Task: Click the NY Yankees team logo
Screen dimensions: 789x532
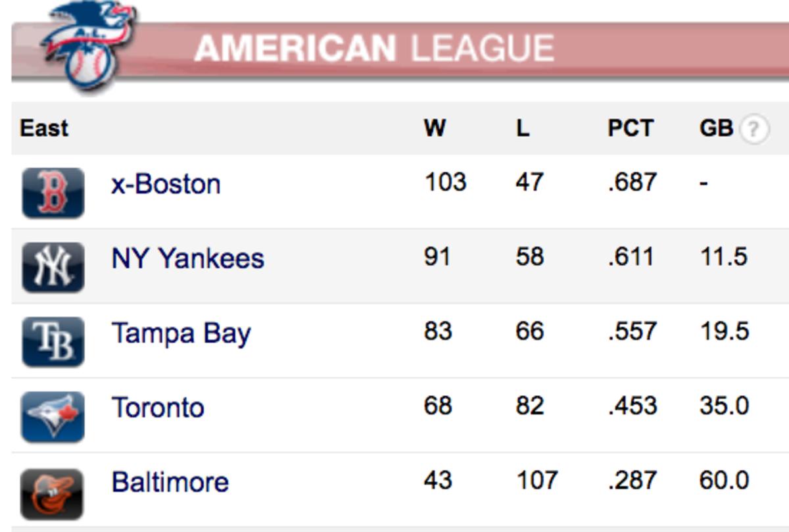Action: click(53, 267)
